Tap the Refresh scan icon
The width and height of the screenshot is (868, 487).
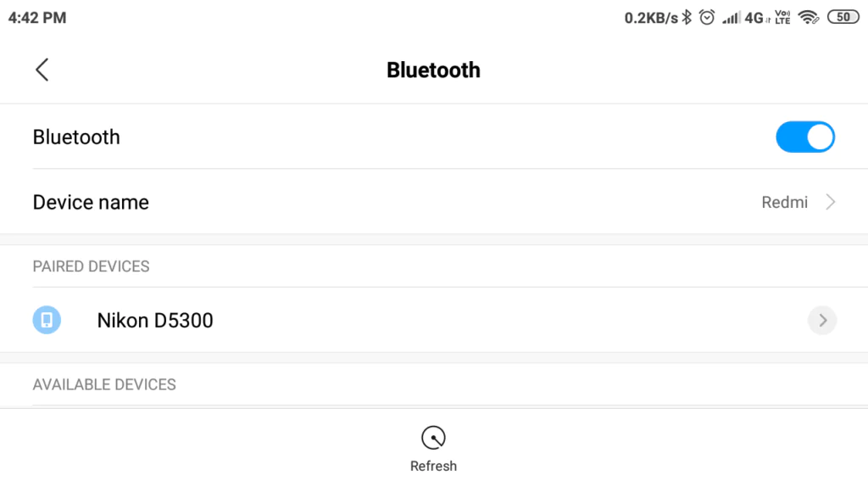point(433,439)
